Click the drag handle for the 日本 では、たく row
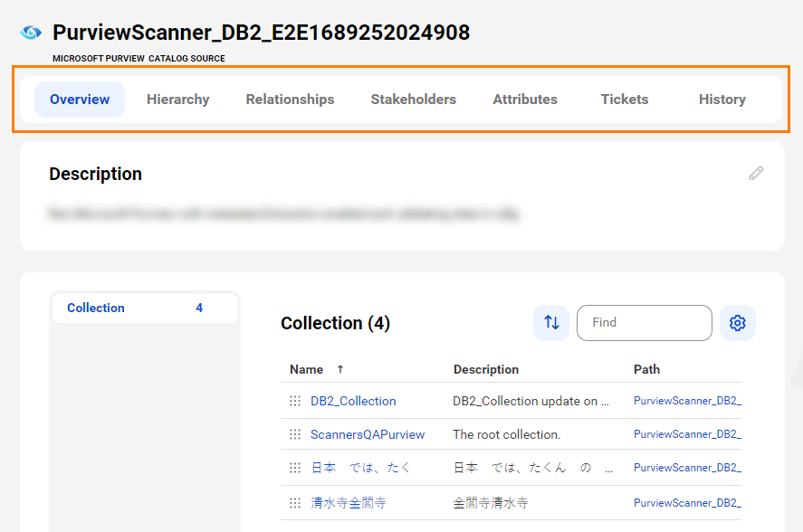Screen dimensions: 803x532 tap(295, 468)
